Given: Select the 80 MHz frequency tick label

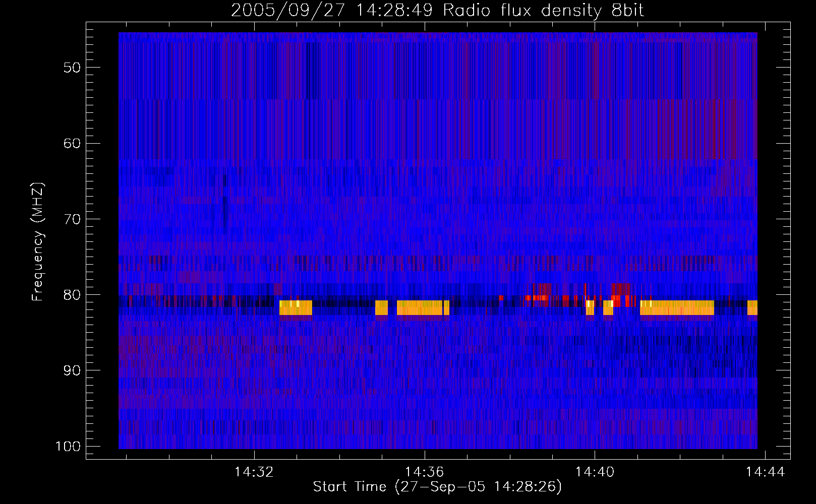Looking at the screenshot, I should tap(72, 295).
